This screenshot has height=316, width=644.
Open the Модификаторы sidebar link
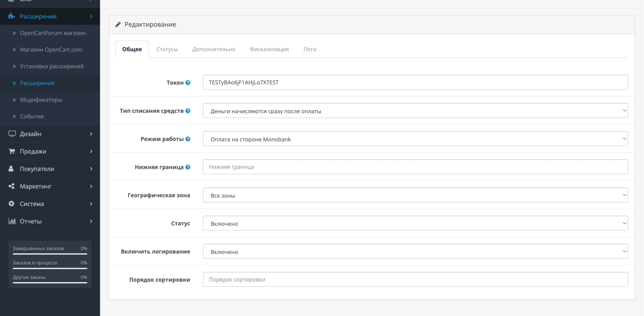[x=41, y=100]
